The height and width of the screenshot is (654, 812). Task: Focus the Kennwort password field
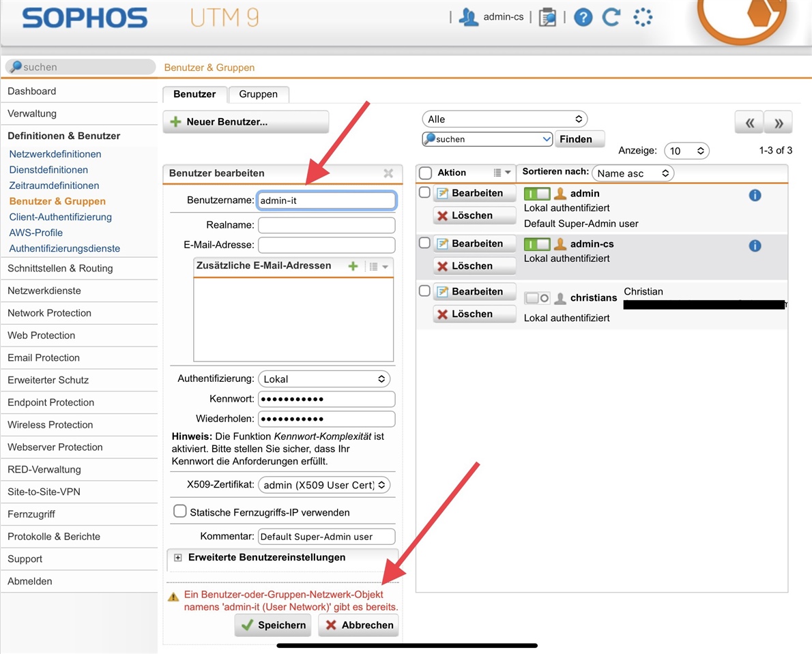coord(327,399)
